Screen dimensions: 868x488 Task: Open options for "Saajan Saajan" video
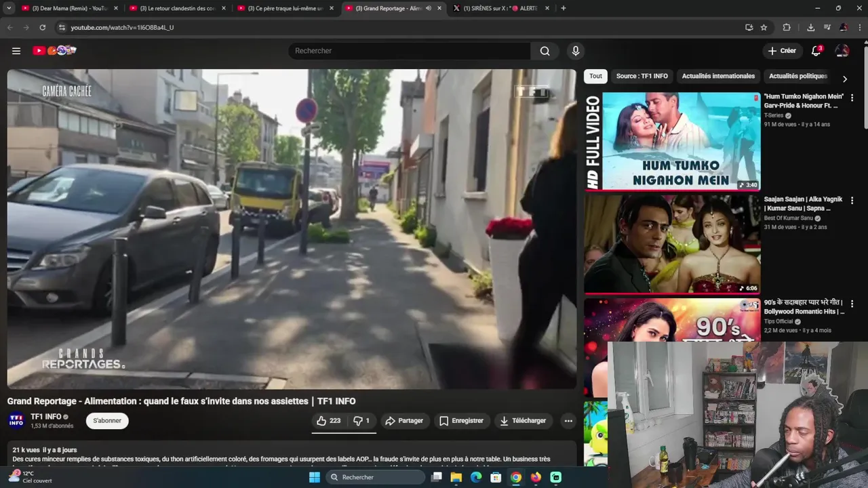pyautogui.click(x=852, y=200)
